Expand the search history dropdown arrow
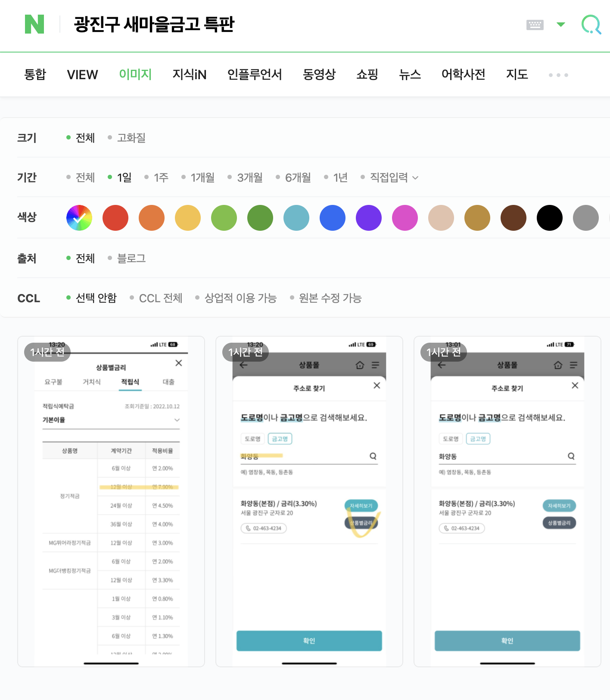The width and height of the screenshot is (610, 700). point(560,25)
